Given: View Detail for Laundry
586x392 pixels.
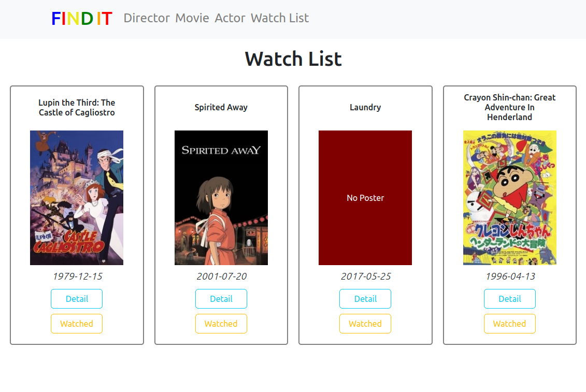Looking at the screenshot, I should (365, 299).
